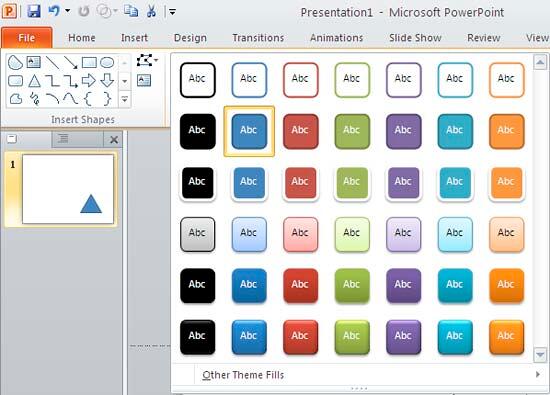Apply the light purple gradient style in fourth row
550x395 pixels.
(x=403, y=234)
